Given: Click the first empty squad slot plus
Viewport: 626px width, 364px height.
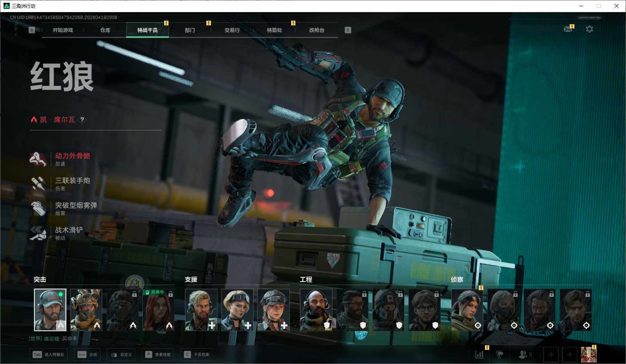Looking at the screenshot, I should point(551,355).
